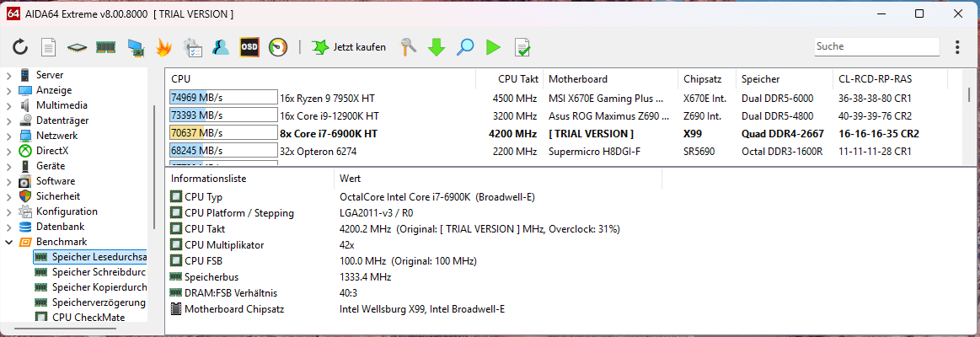Image resolution: width=980 pixels, height=337 pixels.
Task: Launch the flame stability test icon
Action: point(163,47)
